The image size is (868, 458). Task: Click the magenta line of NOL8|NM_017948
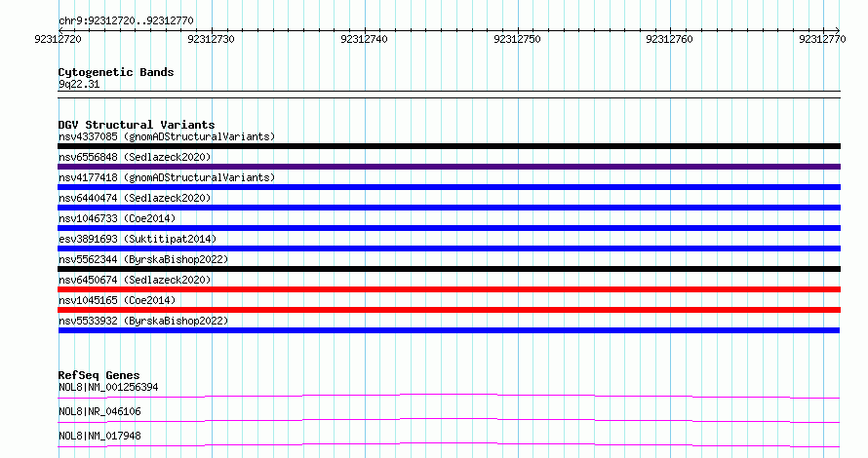(449, 444)
